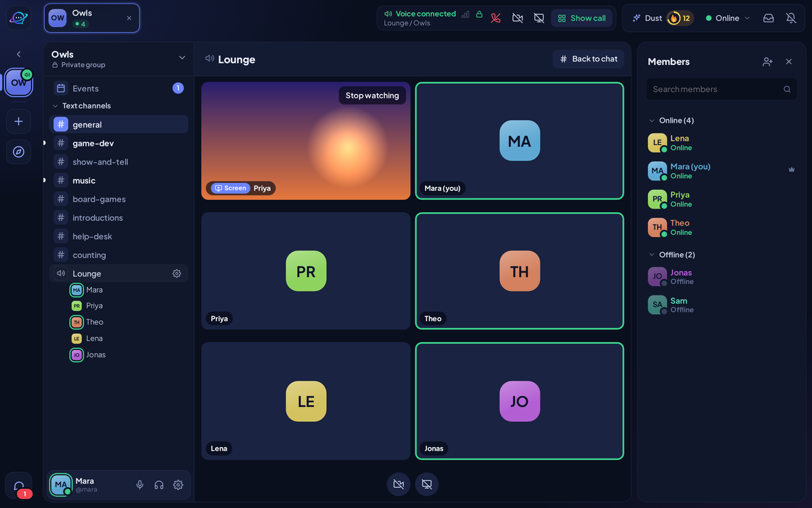Invite members with the add-person icon
This screenshot has height=508, width=812.
point(767,62)
